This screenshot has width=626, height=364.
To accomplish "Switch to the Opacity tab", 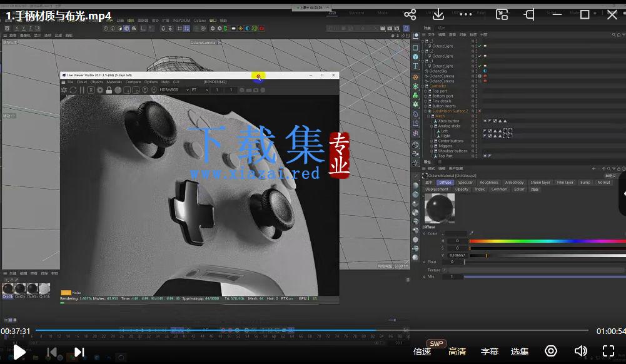I will pyautogui.click(x=462, y=189).
